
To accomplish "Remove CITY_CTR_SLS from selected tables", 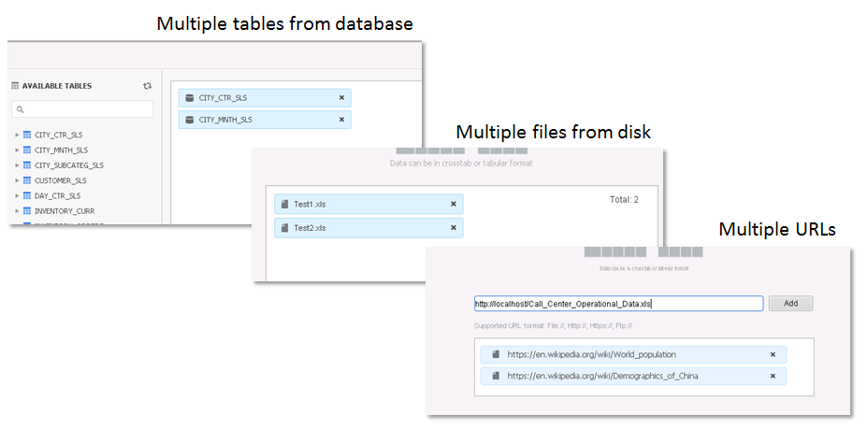I will point(341,97).
